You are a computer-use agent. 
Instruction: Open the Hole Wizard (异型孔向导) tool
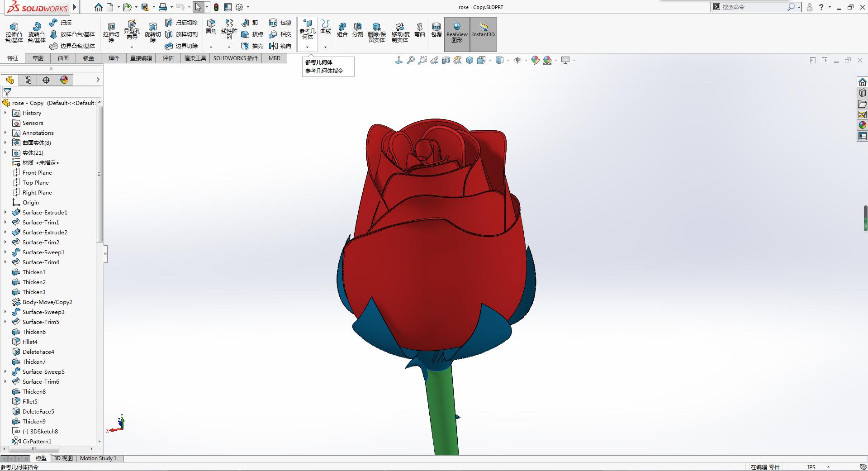[132, 31]
